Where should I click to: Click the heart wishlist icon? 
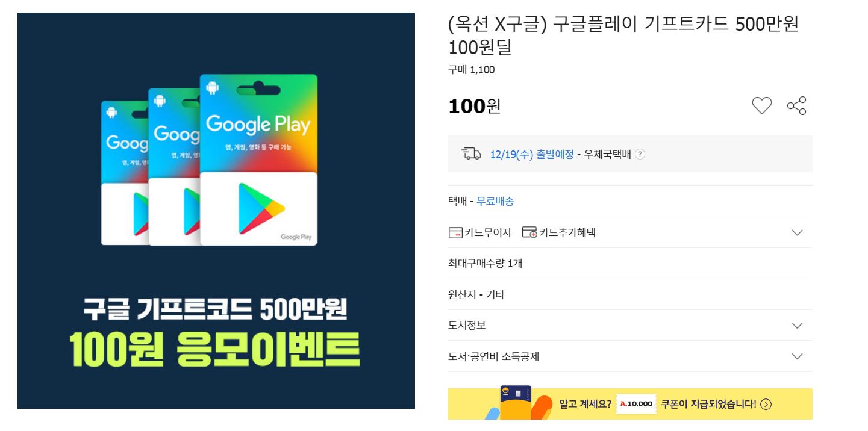pyautogui.click(x=761, y=106)
